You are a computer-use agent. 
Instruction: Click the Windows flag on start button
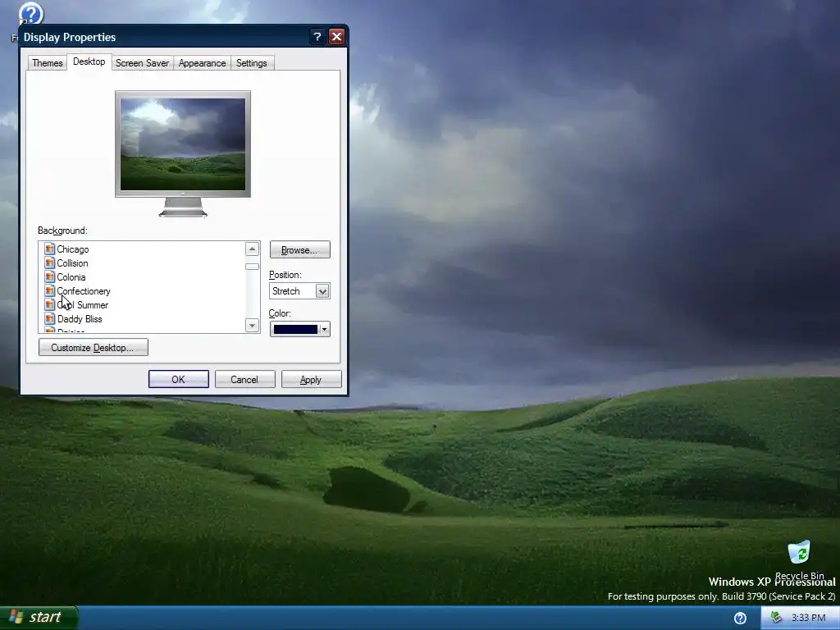click(x=16, y=617)
